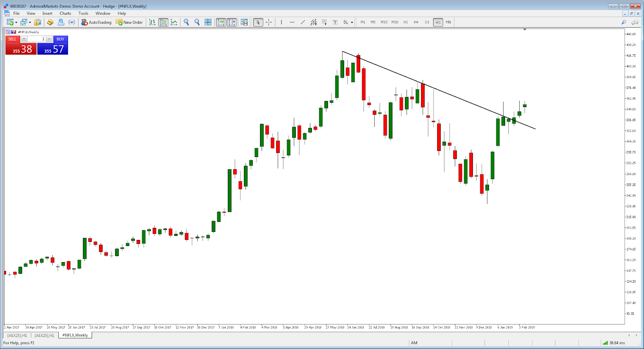Zoom in on the chart
The width and height of the screenshot is (644, 349).
click(x=186, y=22)
